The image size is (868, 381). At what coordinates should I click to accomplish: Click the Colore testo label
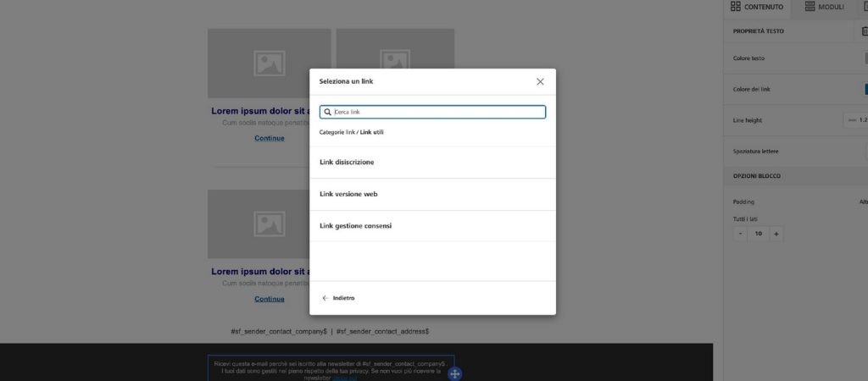click(748, 58)
